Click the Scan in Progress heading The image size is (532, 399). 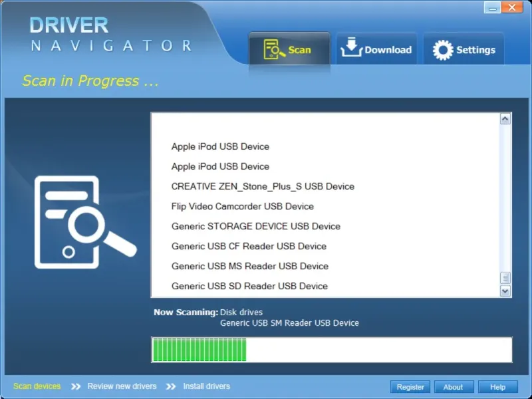[x=90, y=81]
